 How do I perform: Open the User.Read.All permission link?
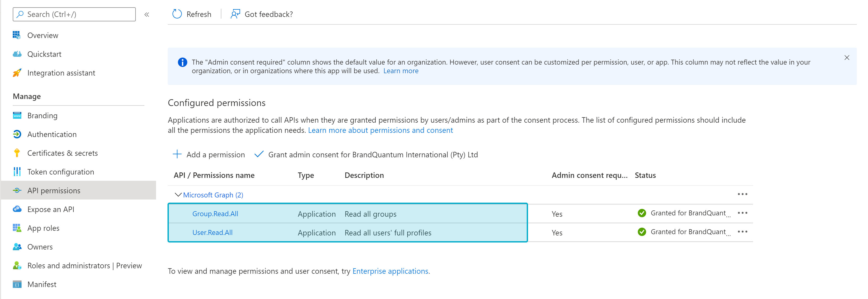click(212, 233)
